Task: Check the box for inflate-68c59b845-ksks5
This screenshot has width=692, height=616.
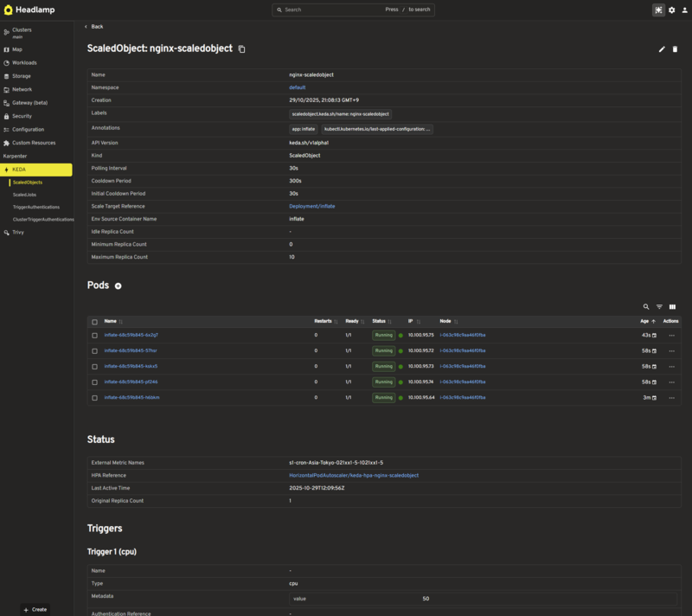Action: tap(94, 367)
